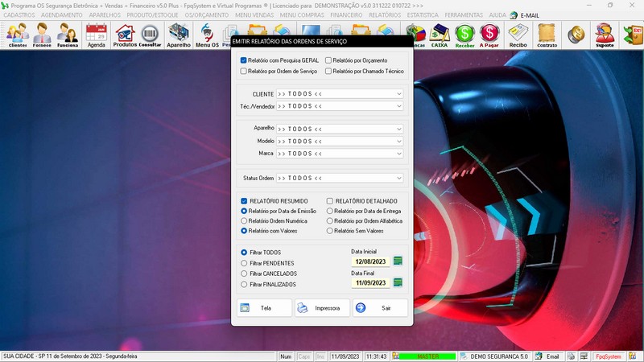Select Relatório Sem Valores radio button
The image size is (644, 362).
coord(329,231)
